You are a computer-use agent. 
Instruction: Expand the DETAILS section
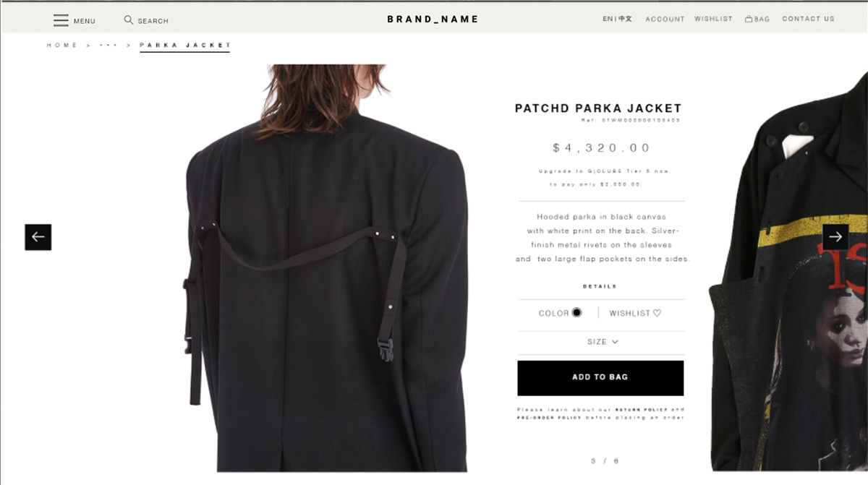tap(600, 286)
